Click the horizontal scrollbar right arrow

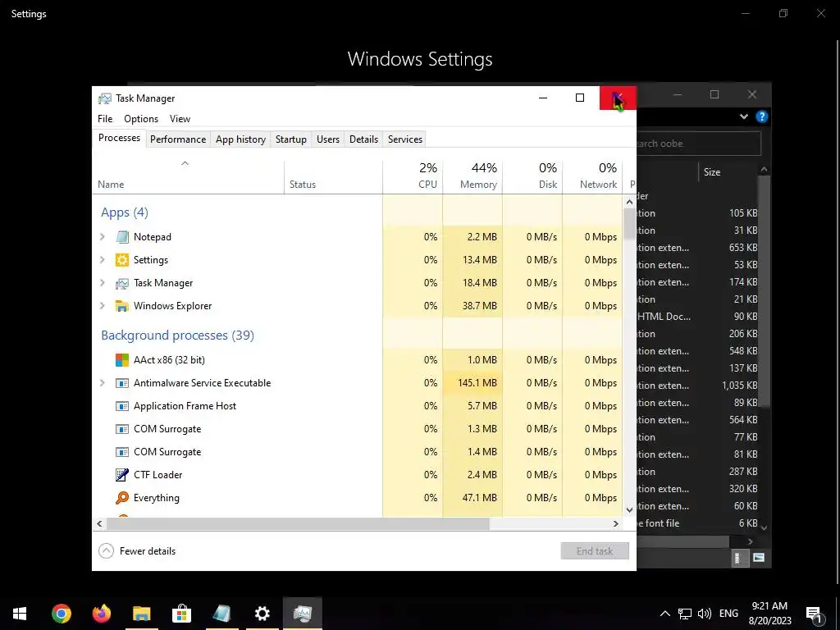point(616,524)
